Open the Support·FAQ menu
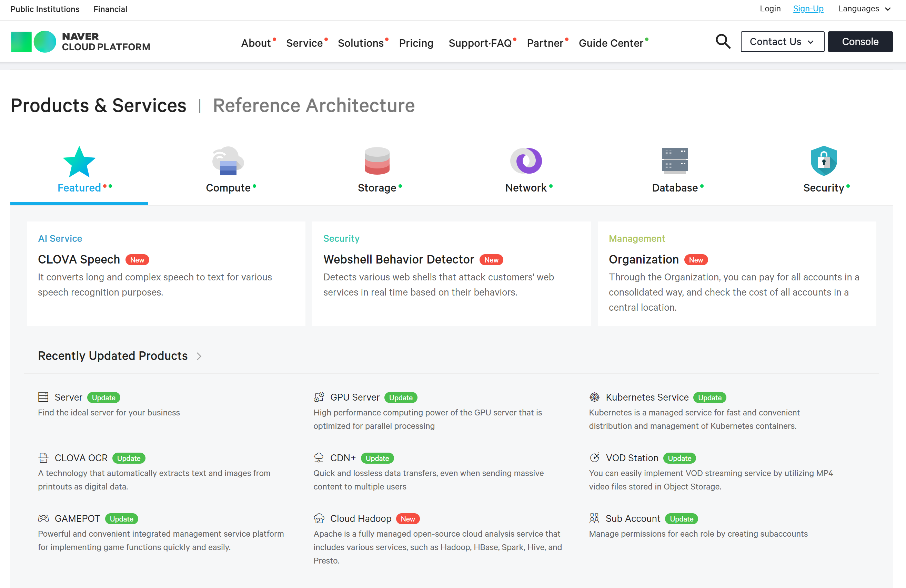This screenshot has width=906, height=588. point(480,43)
